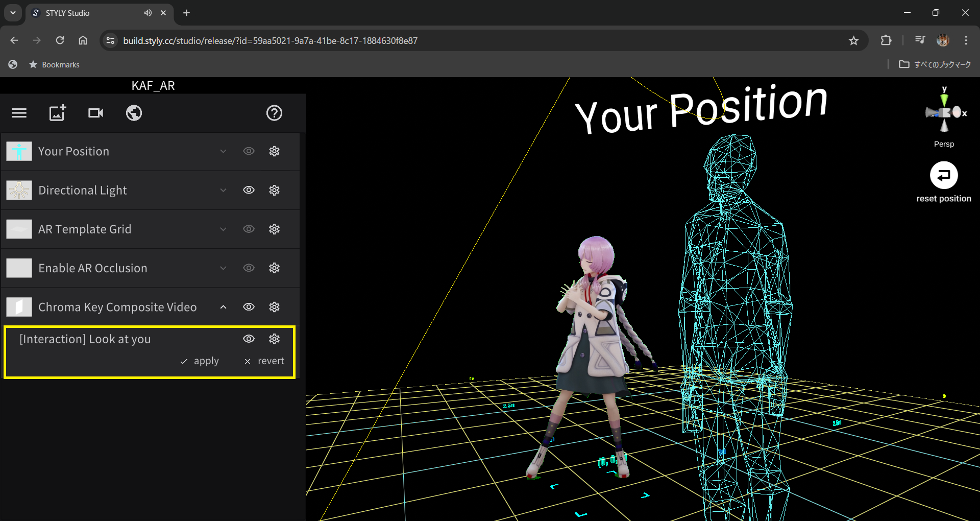
Task: Toggle visibility of Enable AR Occlusion
Action: click(x=249, y=268)
